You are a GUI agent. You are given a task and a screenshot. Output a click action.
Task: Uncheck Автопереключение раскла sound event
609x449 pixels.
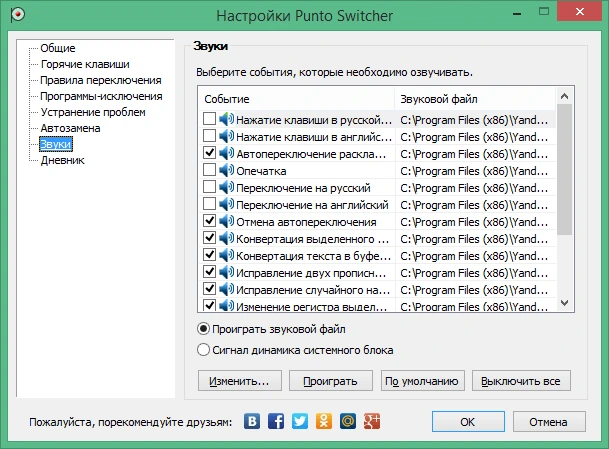pyautogui.click(x=209, y=153)
